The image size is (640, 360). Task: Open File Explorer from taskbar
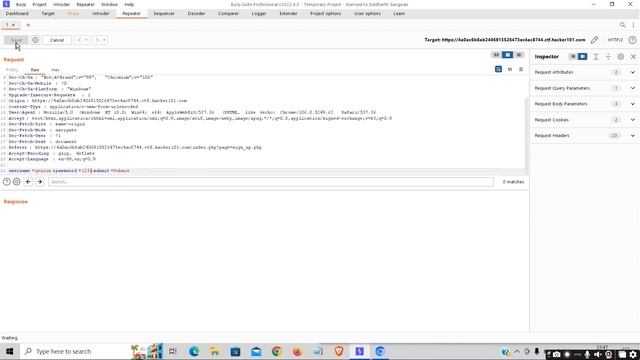214,351
